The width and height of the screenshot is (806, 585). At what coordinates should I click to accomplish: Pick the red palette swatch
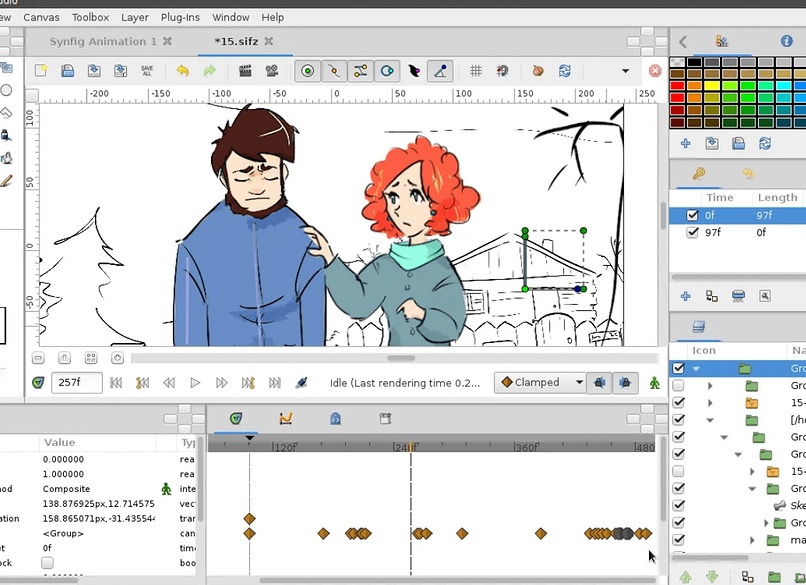(x=677, y=86)
